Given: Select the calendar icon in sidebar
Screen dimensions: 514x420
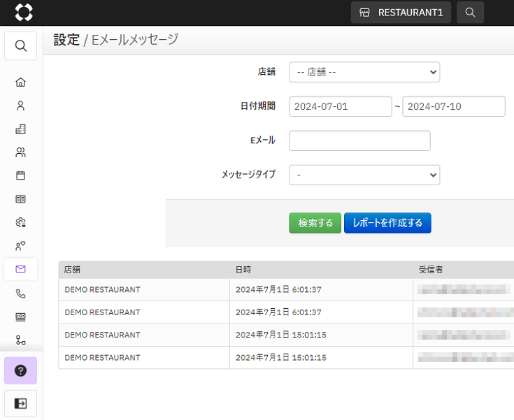Looking at the screenshot, I should coord(20,175).
